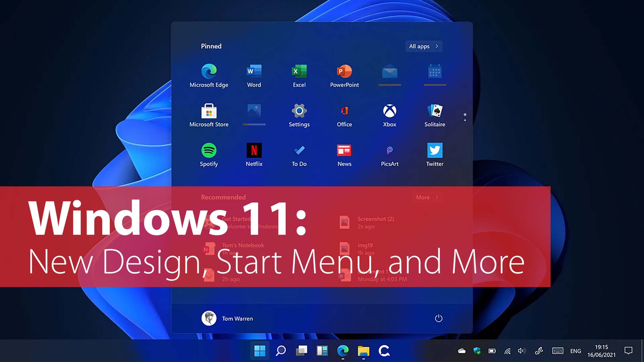Open the Tom Warren user profile

click(227, 318)
